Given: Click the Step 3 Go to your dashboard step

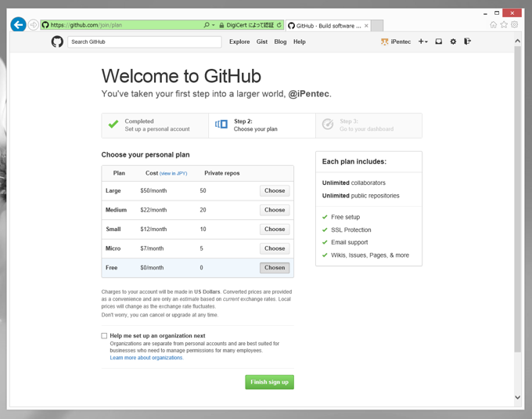Looking at the screenshot, I should click(368, 125).
